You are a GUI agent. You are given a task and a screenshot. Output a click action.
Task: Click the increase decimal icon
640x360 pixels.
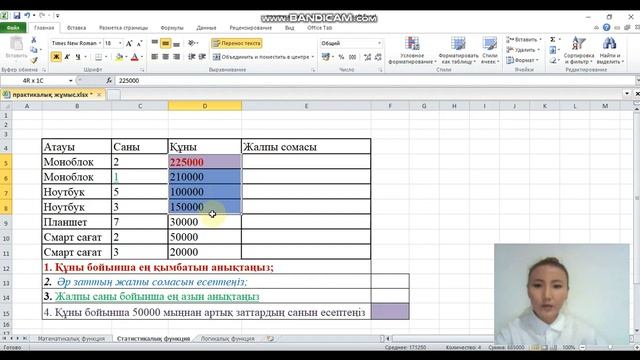pos(367,57)
